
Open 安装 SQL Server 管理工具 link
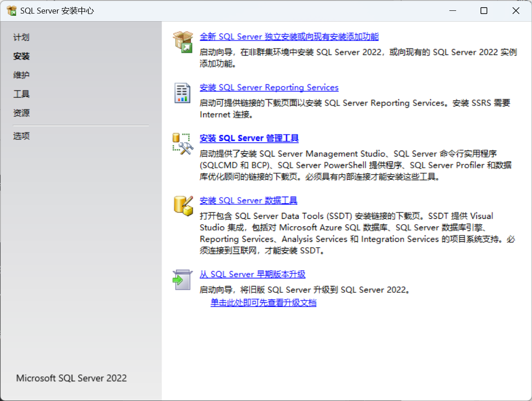[249, 138]
